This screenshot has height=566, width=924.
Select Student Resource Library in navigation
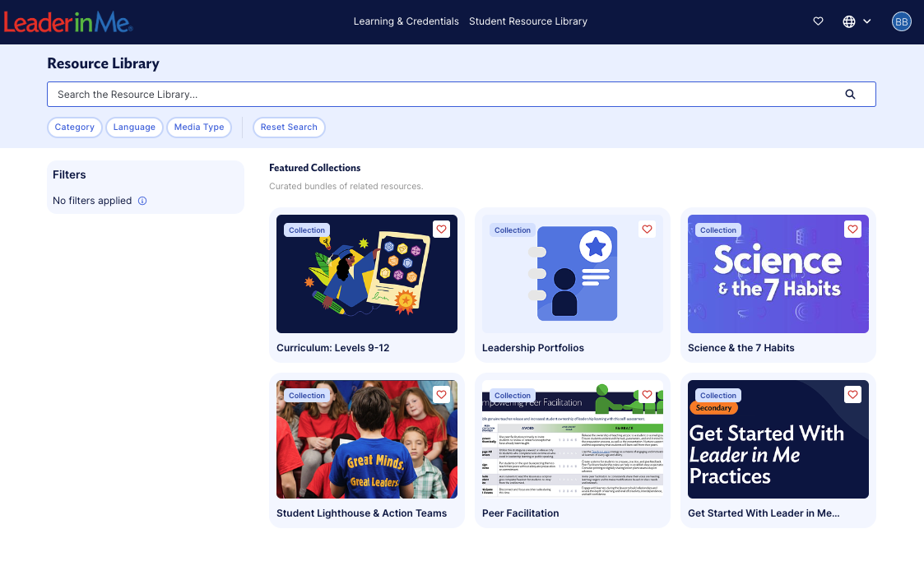click(x=528, y=21)
